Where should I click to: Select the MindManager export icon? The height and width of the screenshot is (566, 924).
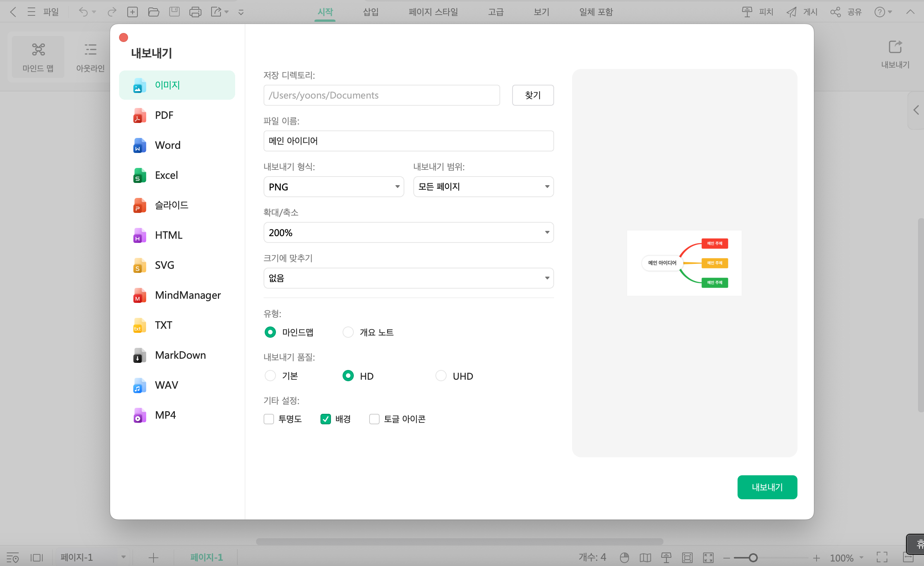(x=139, y=295)
